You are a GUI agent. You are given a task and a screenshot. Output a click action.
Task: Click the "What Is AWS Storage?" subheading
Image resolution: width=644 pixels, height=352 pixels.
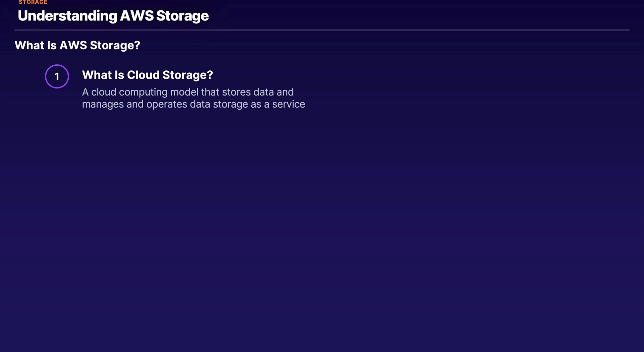pyautogui.click(x=77, y=45)
